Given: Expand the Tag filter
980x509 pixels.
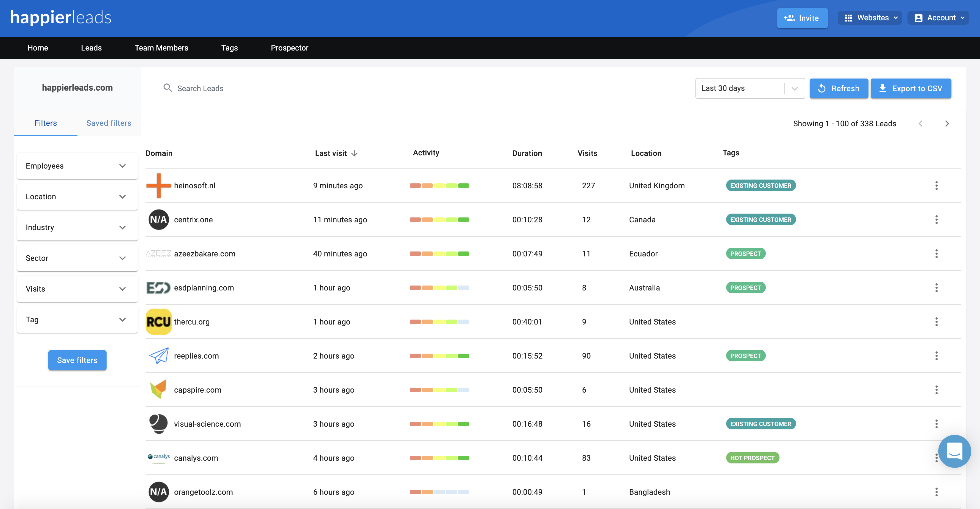Looking at the screenshot, I should pyautogui.click(x=77, y=320).
